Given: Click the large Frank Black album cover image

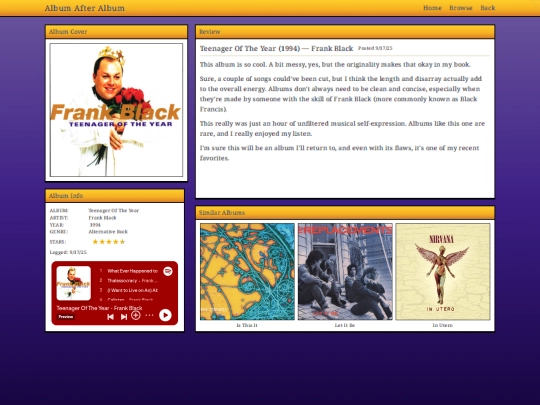Looking at the screenshot, I should click(116, 110).
